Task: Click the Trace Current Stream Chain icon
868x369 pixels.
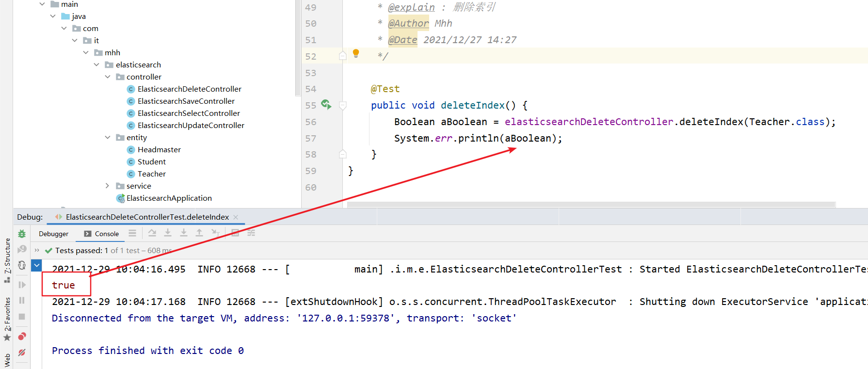Action: 251,233
